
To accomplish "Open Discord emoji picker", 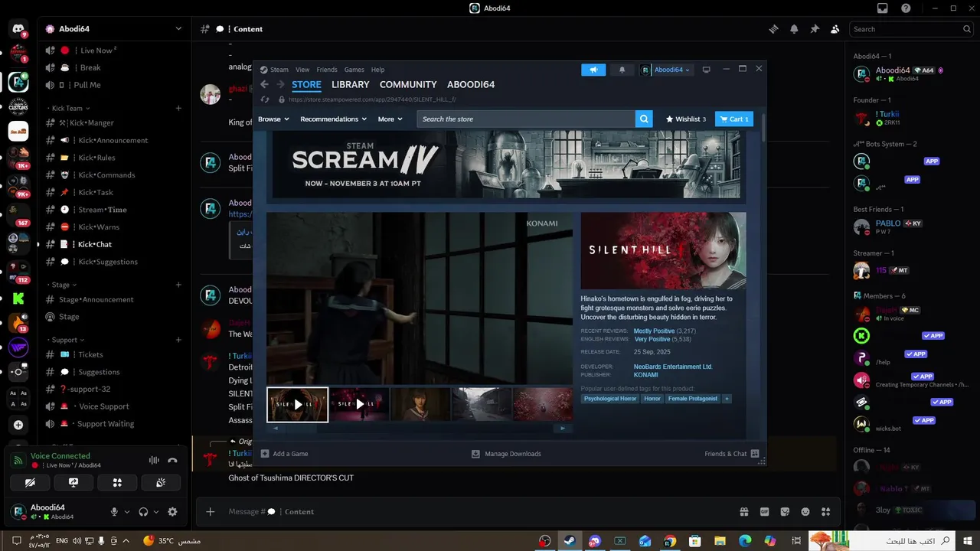I will (x=805, y=512).
